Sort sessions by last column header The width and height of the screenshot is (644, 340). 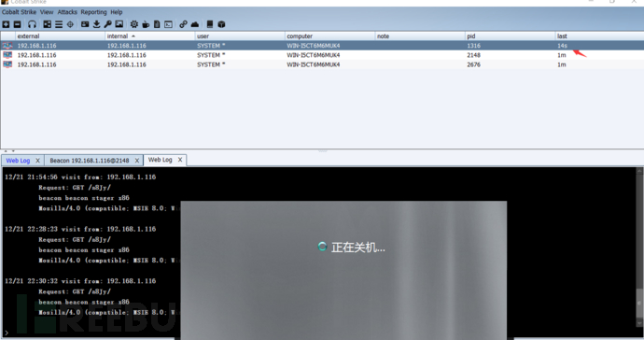(x=599, y=36)
